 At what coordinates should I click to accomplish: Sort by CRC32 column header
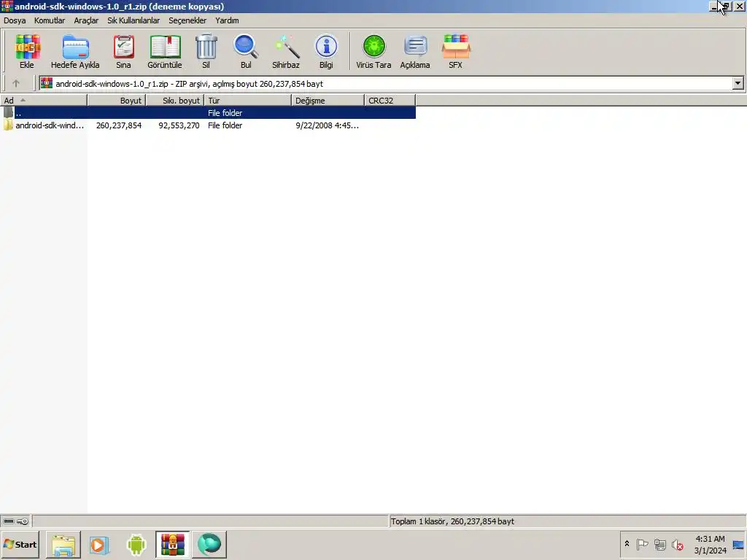tap(390, 101)
